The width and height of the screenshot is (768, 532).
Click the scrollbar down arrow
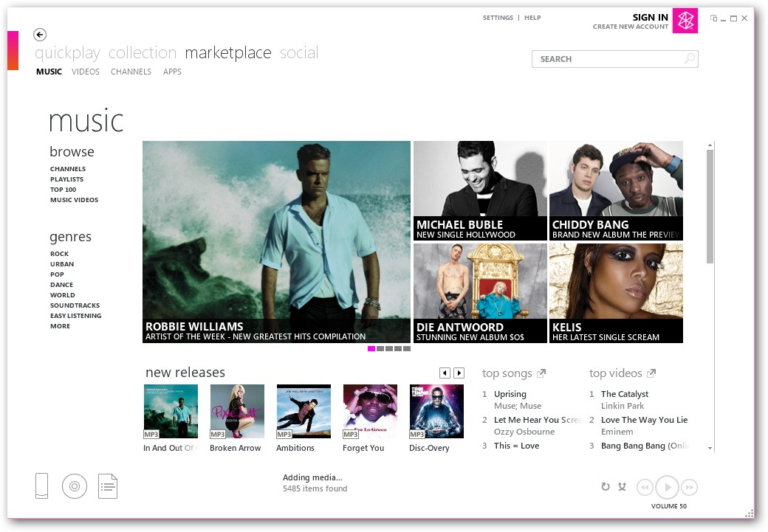(710, 448)
